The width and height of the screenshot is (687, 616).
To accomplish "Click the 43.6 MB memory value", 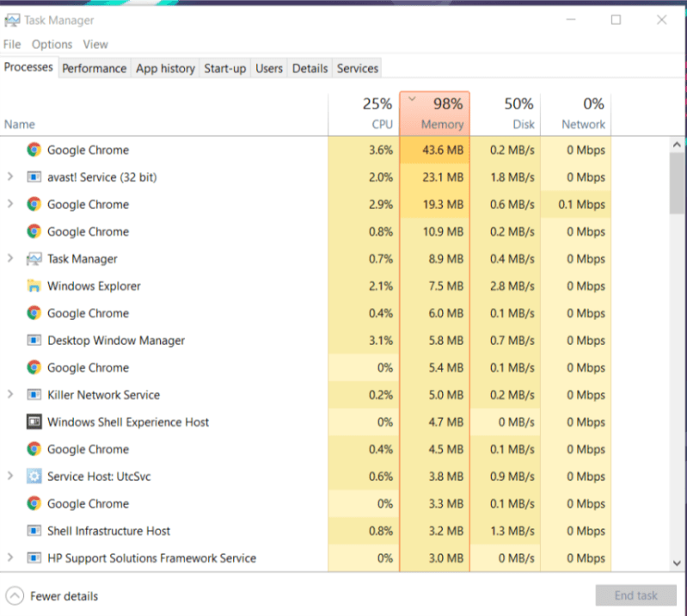I will [x=443, y=150].
